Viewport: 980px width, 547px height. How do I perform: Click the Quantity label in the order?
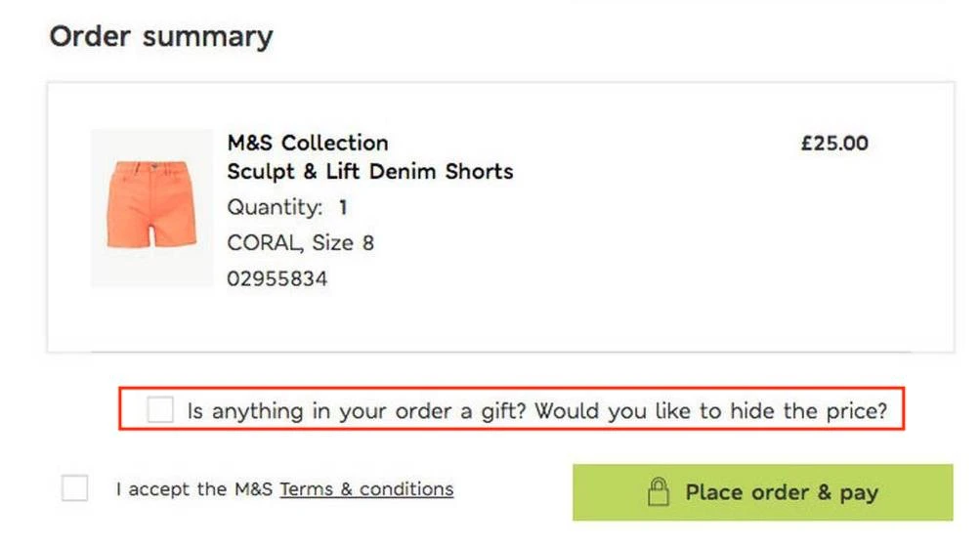(x=275, y=207)
